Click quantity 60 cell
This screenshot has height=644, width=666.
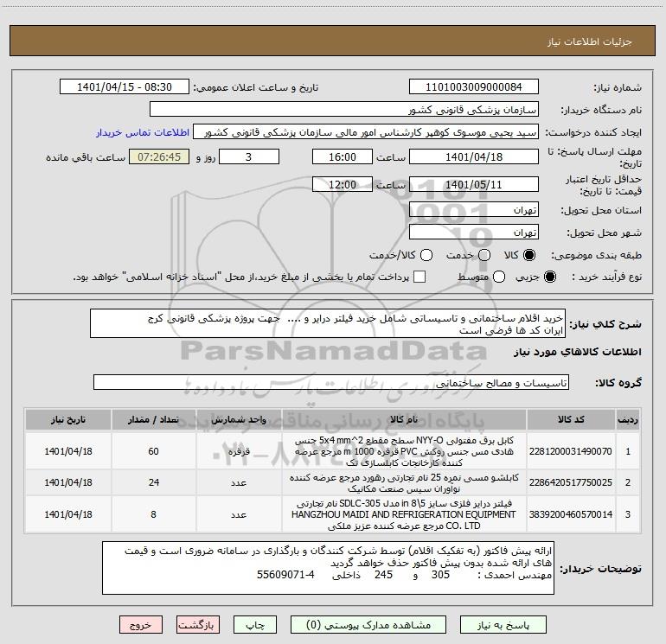click(x=153, y=451)
